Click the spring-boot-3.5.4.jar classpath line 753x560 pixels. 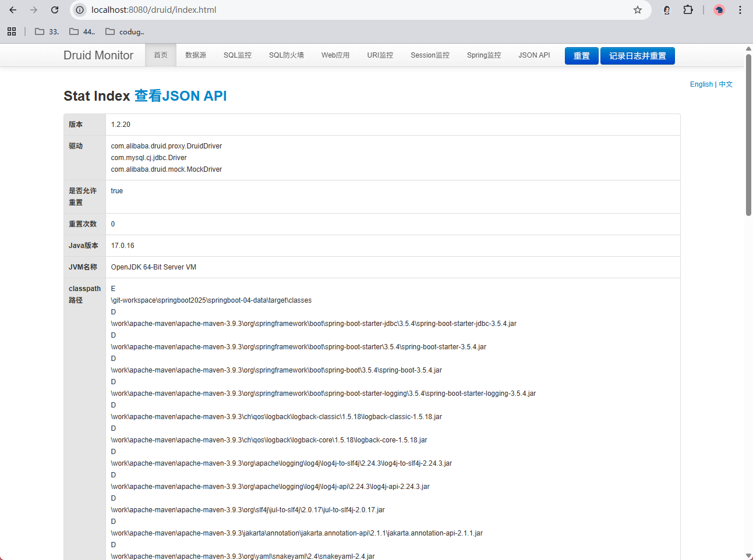[277, 370]
